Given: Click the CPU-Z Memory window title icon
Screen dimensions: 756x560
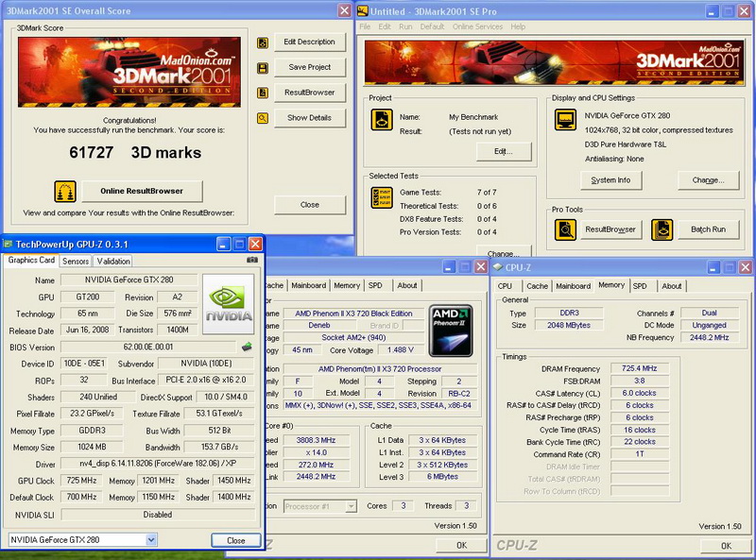Looking at the screenshot, I should click(x=498, y=267).
